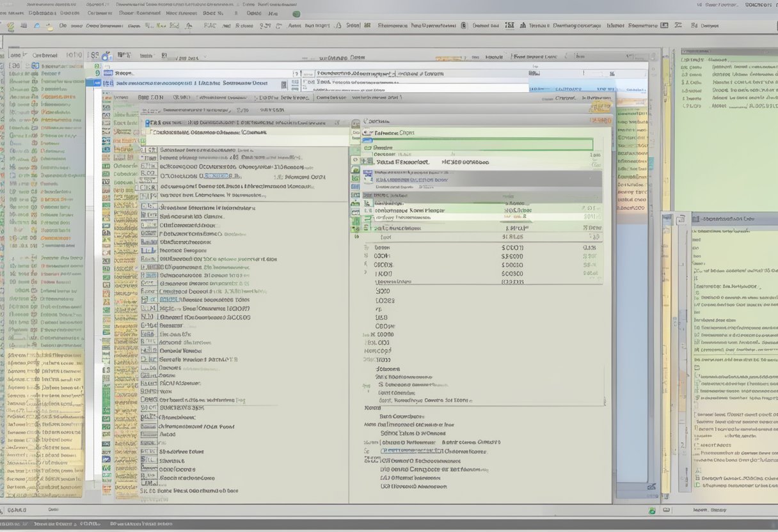Screen dimensions: 778x532
Task: Click the blue cloud-shaped toolbar icon
Action: point(36,26)
